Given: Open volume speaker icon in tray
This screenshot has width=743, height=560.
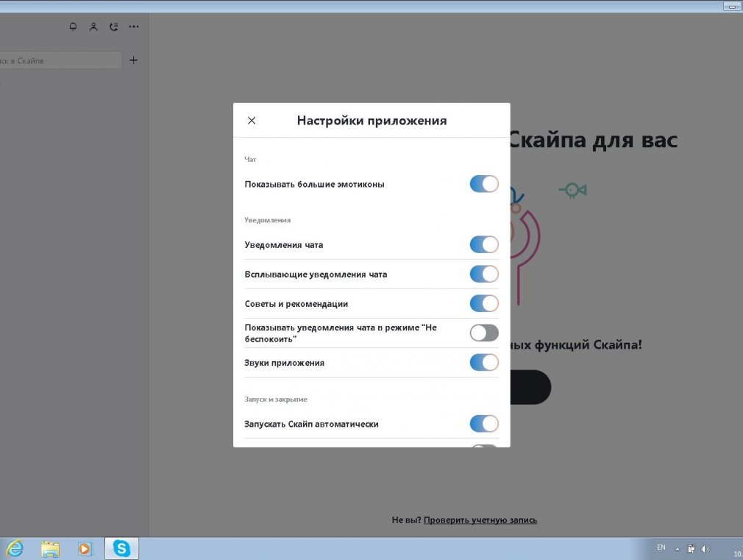Looking at the screenshot, I should [705, 549].
